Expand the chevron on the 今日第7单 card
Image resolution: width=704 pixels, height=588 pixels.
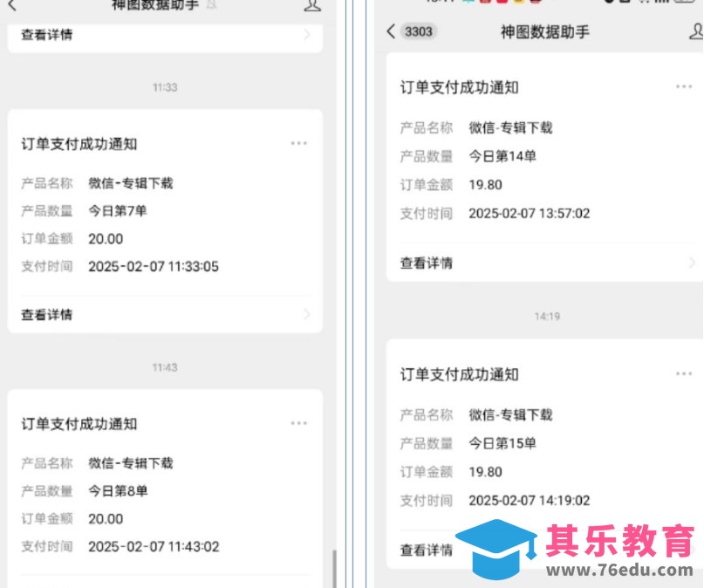(x=306, y=314)
